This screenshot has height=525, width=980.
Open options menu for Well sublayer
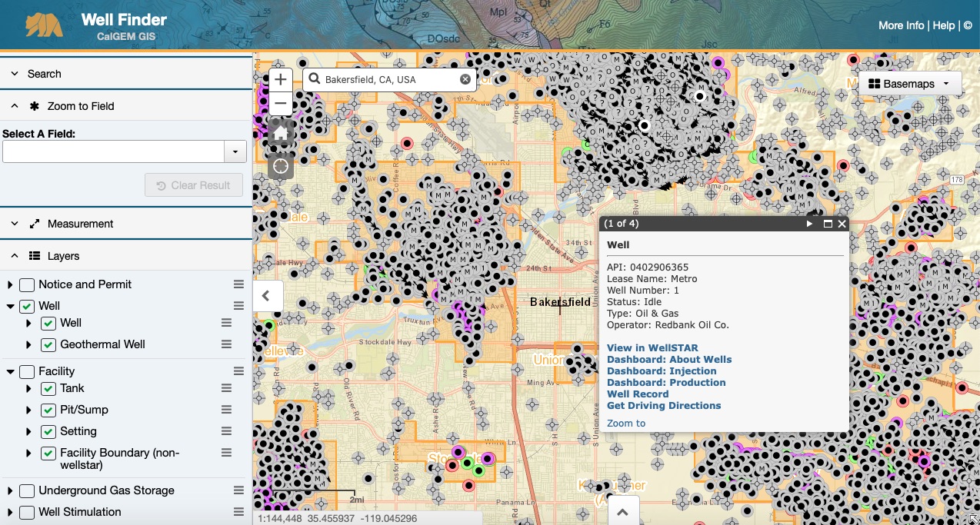point(226,323)
